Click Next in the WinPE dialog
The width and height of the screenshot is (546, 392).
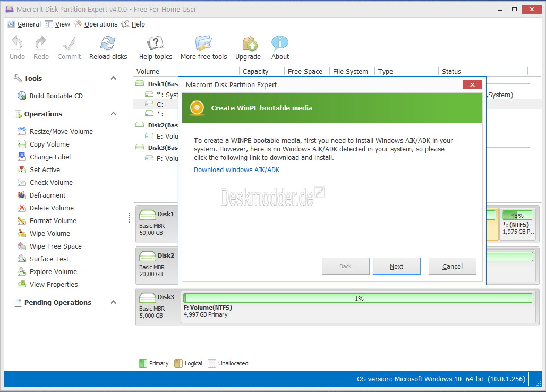396,266
